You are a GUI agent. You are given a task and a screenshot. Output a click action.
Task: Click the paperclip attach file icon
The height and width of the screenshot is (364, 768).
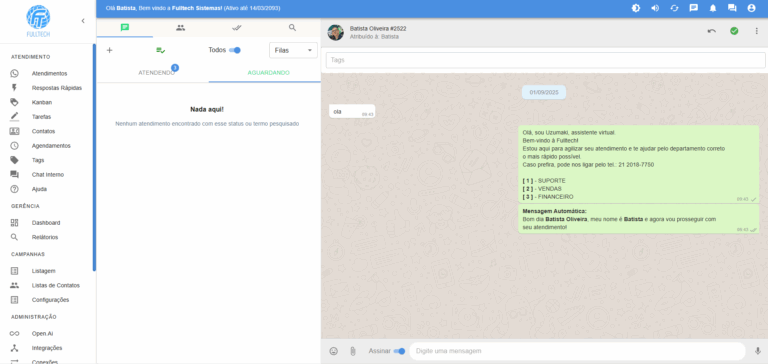tap(352, 351)
